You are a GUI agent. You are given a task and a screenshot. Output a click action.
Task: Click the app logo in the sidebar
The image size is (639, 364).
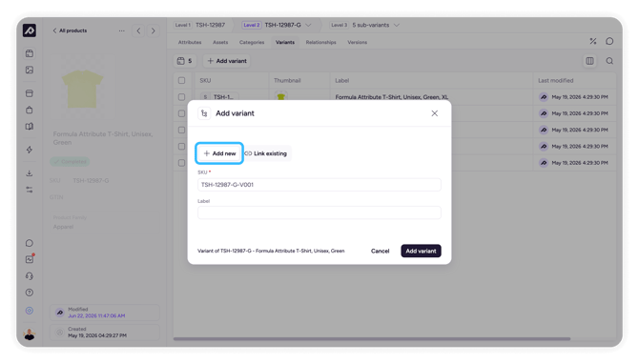pyautogui.click(x=30, y=30)
